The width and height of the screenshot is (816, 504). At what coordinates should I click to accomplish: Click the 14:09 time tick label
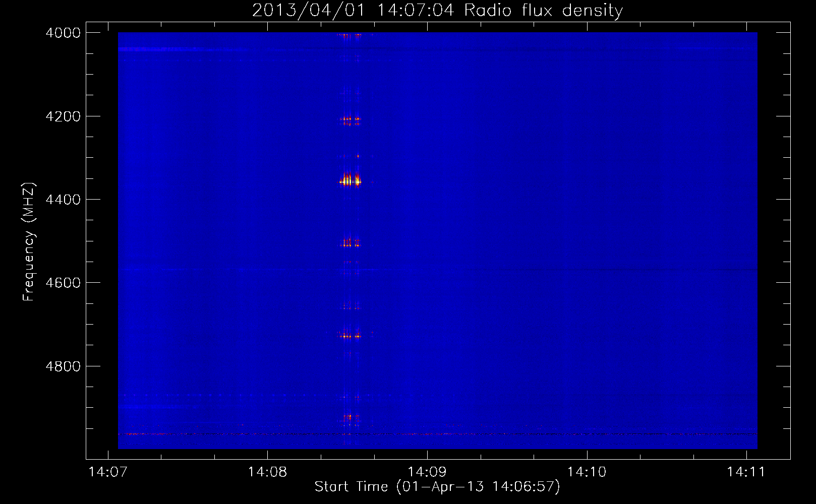coord(427,472)
